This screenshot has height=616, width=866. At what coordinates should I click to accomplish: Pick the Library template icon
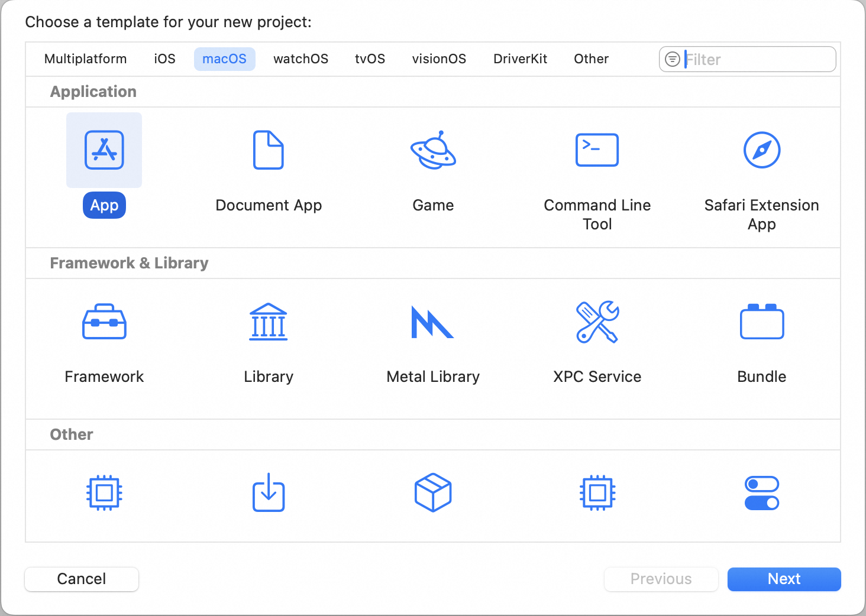[269, 322]
